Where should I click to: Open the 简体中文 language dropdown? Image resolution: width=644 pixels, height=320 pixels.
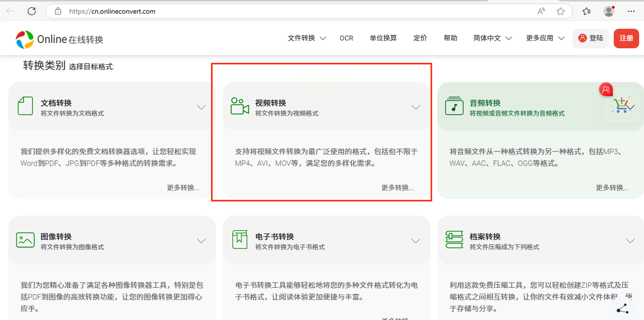point(492,38)
